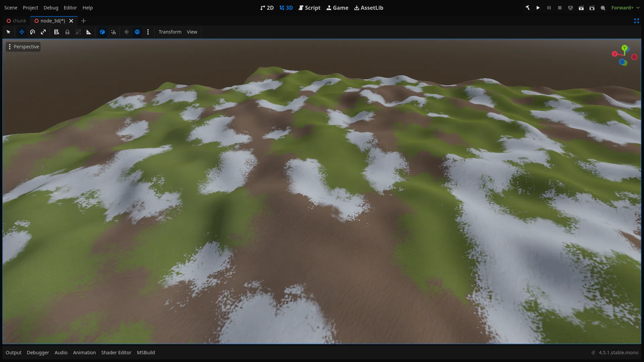Image resolution: width=644 pixels, height=362 pixels.
Task: Open the Forward+ renderer dropdown
Action: tap(625, 8)
